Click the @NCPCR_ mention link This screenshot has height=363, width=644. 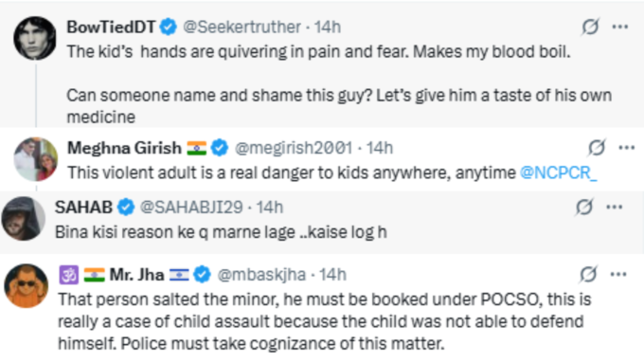pos(558,173)
